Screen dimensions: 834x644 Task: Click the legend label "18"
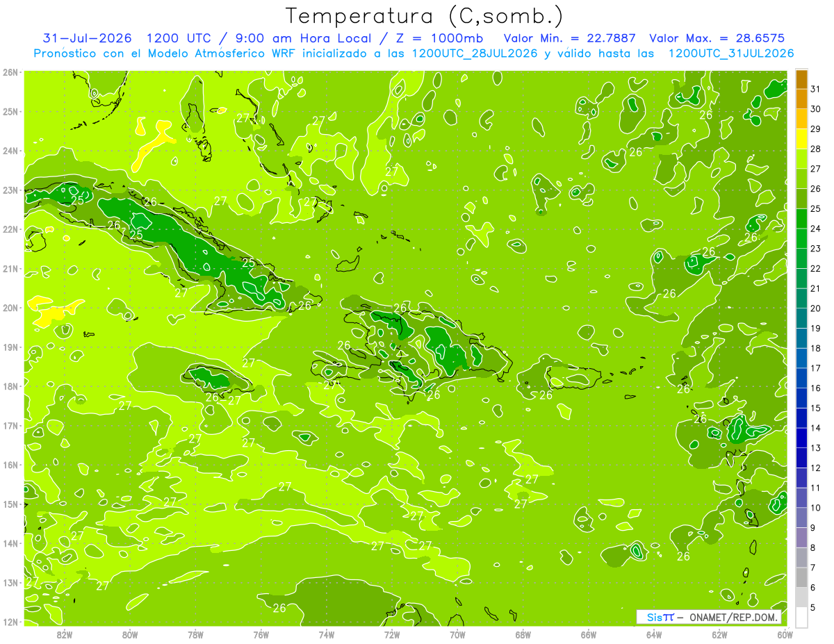click(x=815, y=348)
